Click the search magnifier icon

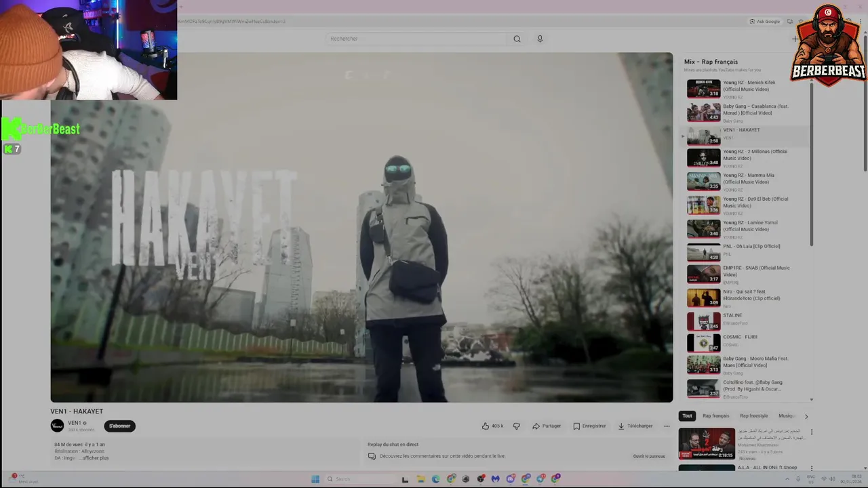517,39
